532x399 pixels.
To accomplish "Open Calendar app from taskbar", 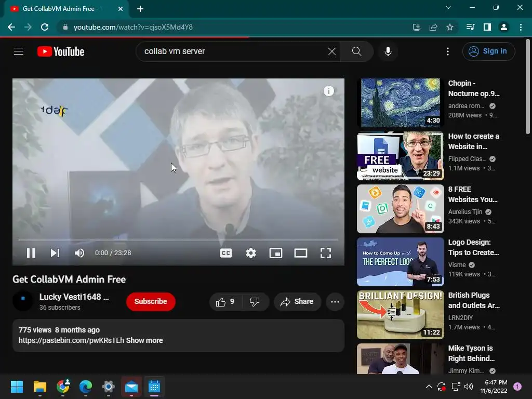I will (154, 387).
